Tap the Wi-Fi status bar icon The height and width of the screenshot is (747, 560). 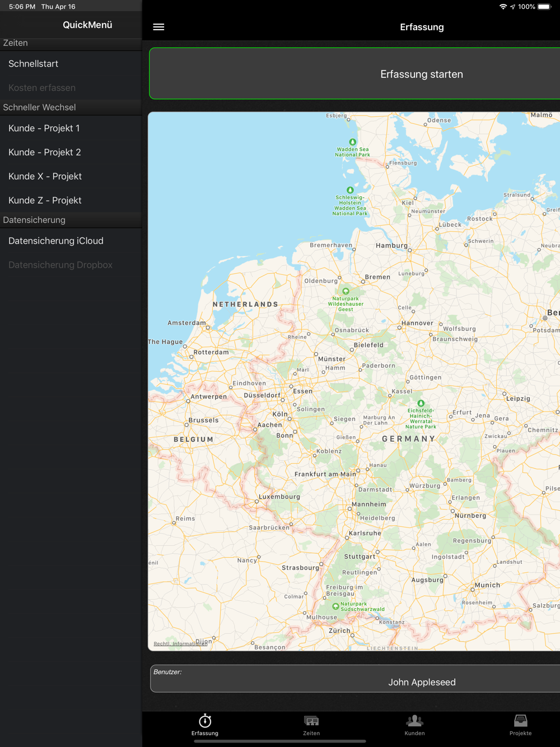pyautogui.click(x=503, y=7)
